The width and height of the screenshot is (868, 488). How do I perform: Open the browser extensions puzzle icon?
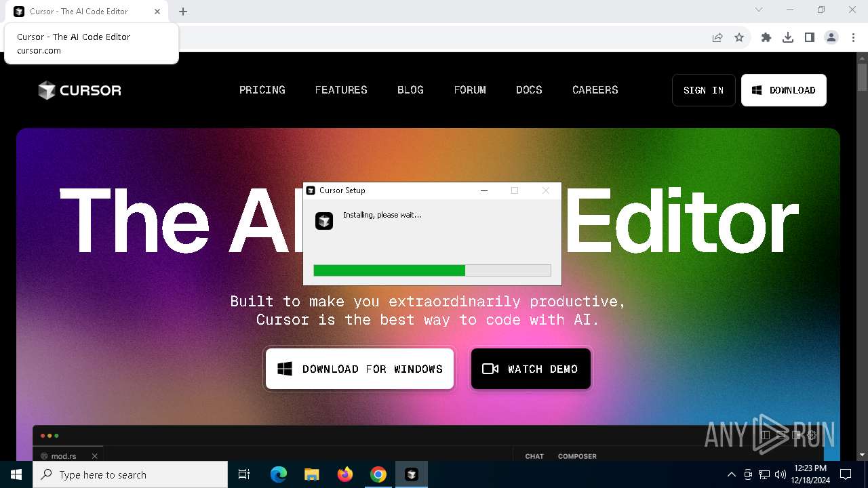click(766, 38)
